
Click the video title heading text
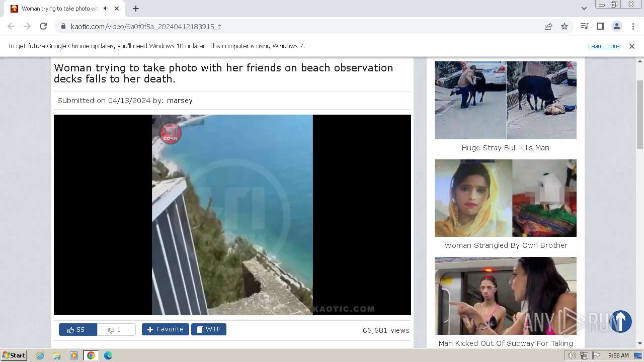click(223, 73)
